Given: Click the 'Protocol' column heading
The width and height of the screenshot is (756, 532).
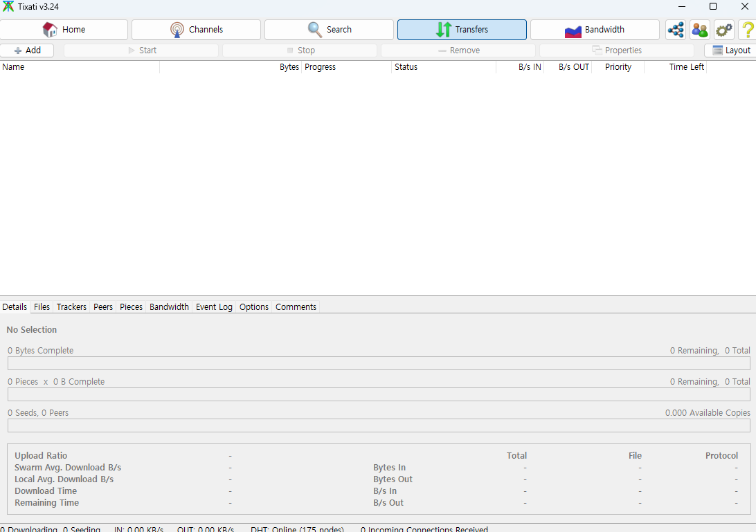Looking at the screenshot, I should point(722,455).
